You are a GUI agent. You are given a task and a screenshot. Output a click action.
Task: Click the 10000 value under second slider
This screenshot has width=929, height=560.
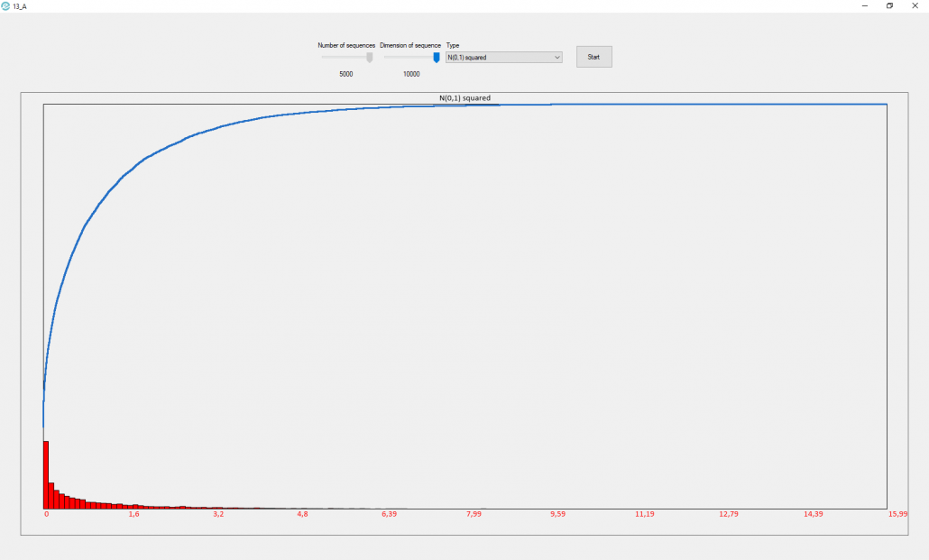411,74
